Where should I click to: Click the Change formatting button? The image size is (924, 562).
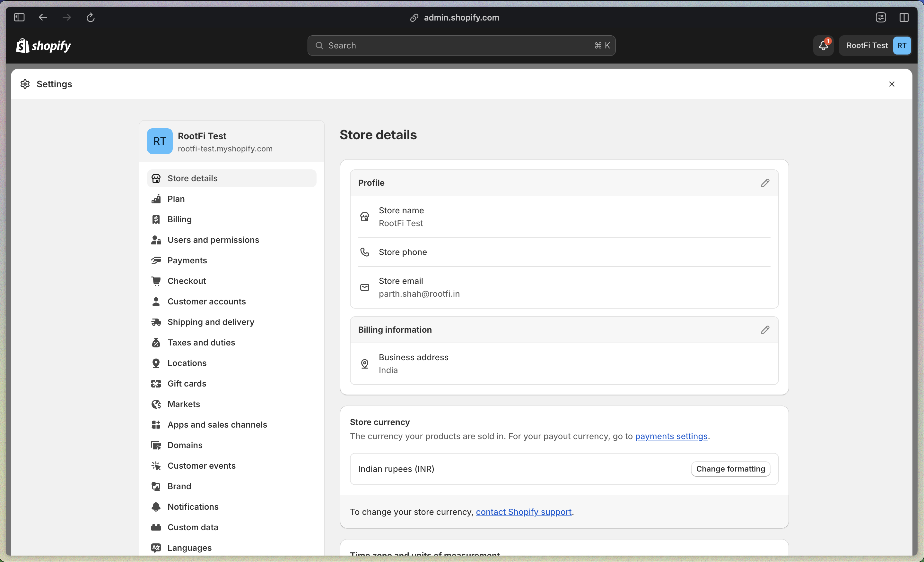730,469
